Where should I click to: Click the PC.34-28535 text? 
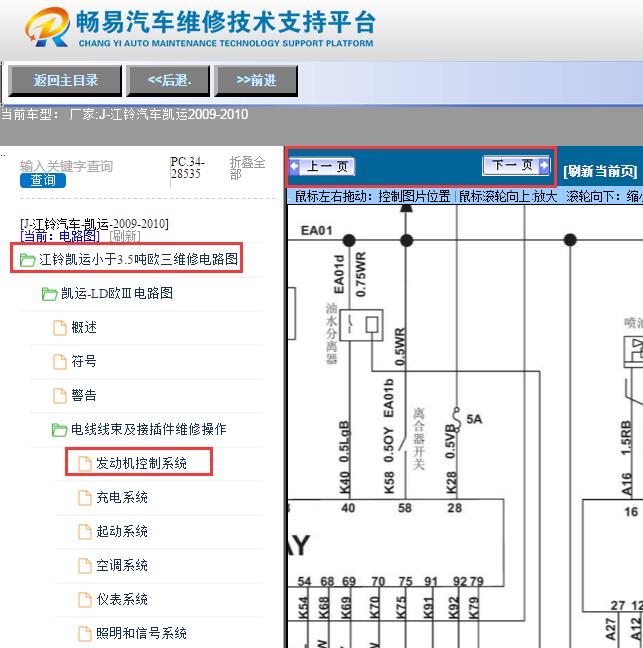point(187,167)
